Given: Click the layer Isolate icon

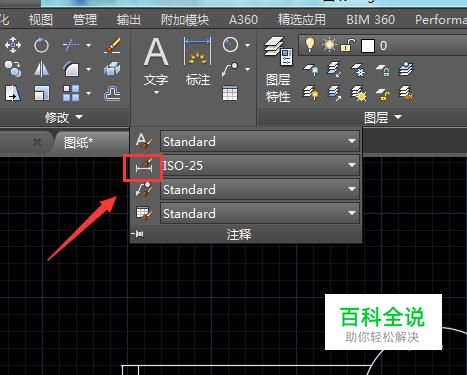Looking at the screenshot, I should (334, 70).
